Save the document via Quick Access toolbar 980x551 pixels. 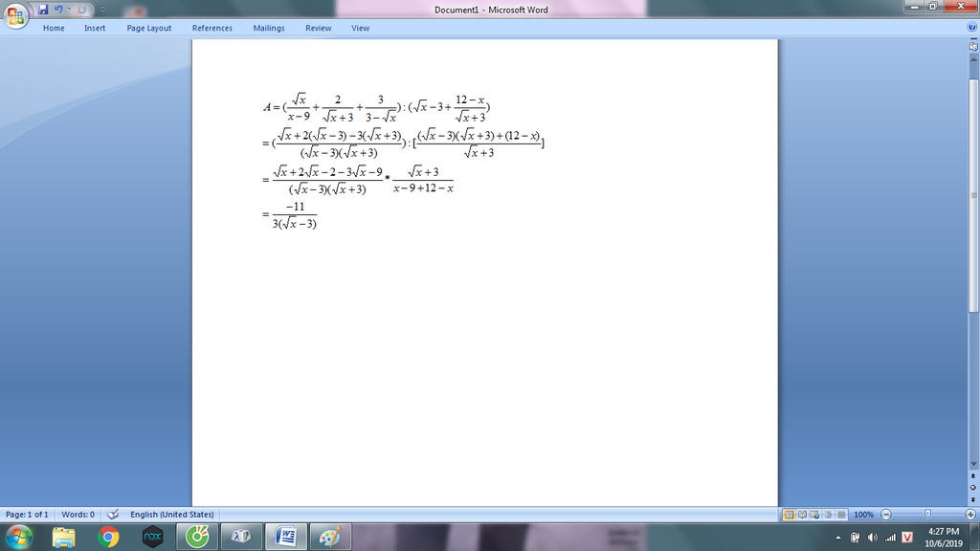(42, 10)
